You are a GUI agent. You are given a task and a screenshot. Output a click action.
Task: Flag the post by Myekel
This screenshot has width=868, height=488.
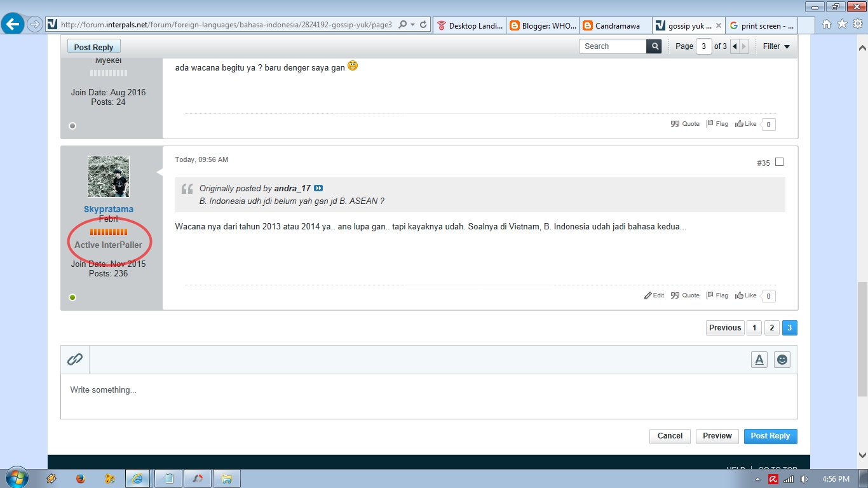tap(717, 124)
